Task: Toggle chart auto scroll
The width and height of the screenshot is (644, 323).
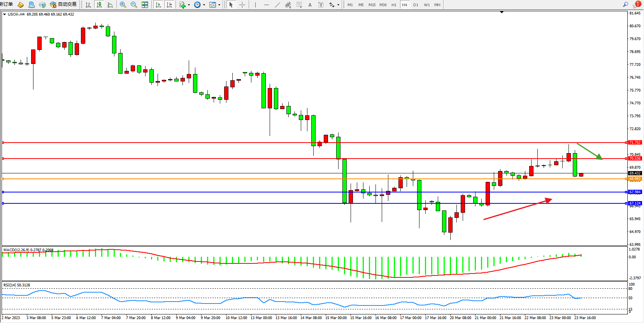Action: [x=158, y=5]
